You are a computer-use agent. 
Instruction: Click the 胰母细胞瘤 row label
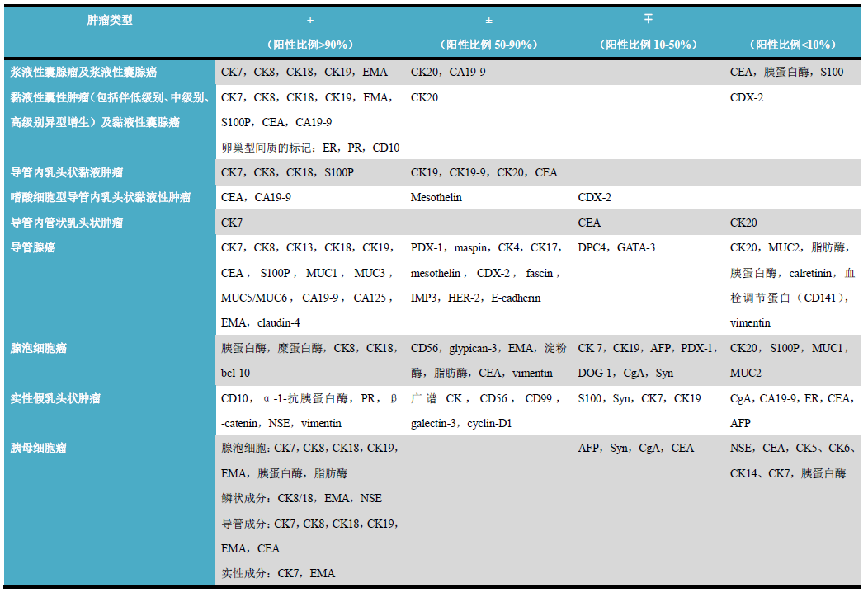coord(39,448)
